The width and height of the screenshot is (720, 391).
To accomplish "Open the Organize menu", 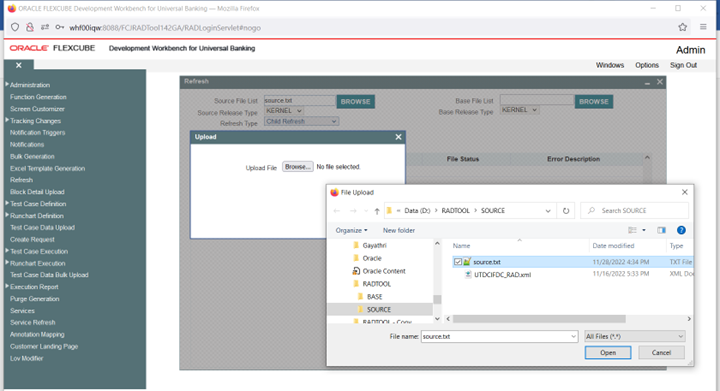I will coord(351,230).
